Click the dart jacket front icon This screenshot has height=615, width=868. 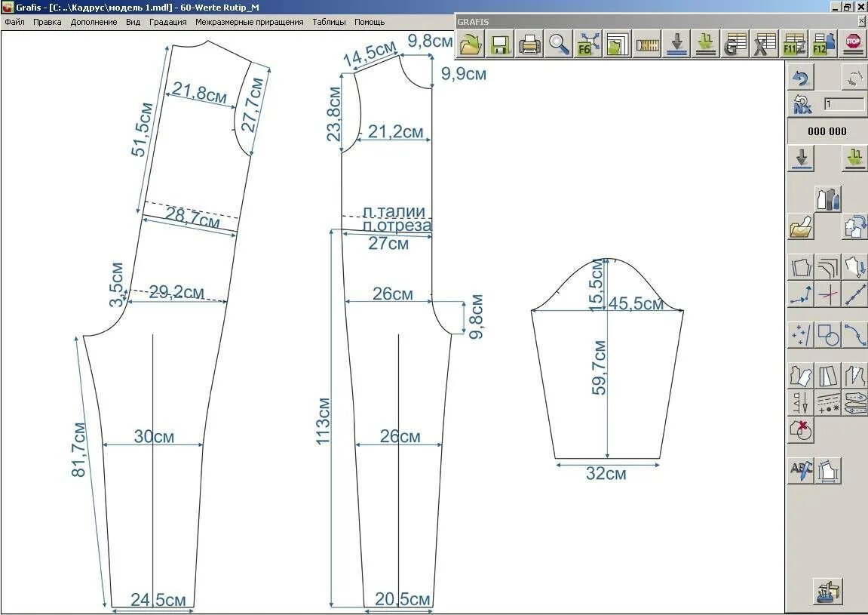tap(854, 376)
